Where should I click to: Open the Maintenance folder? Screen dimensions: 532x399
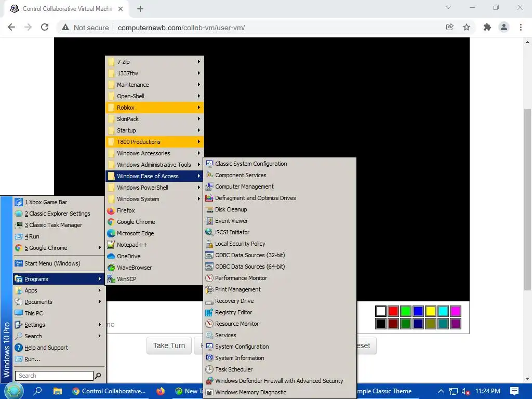click(x=154, y=85)
